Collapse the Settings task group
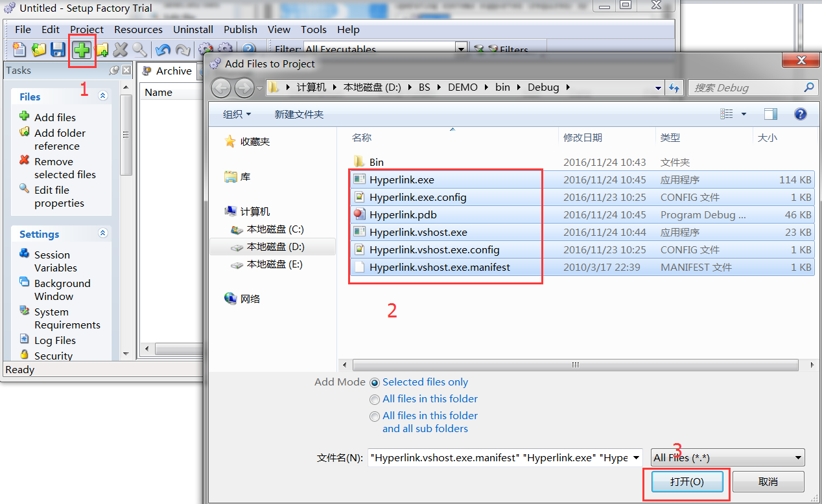 tap(102, 233)
